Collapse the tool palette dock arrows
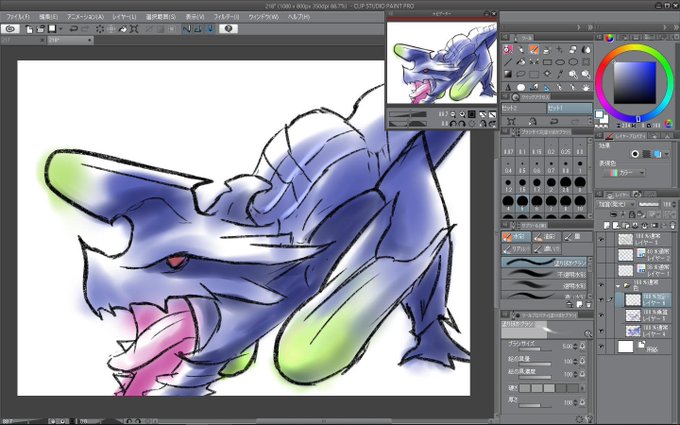 pyautogui.click(x=589, y=27)
